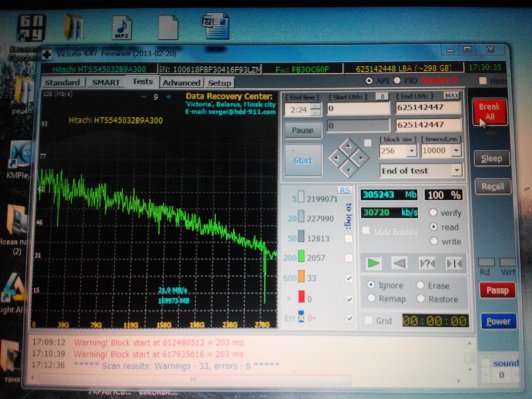The image size is (532, 399).
Task: Click the up arrow on the navigation diamond
Action: click(348, 146)
